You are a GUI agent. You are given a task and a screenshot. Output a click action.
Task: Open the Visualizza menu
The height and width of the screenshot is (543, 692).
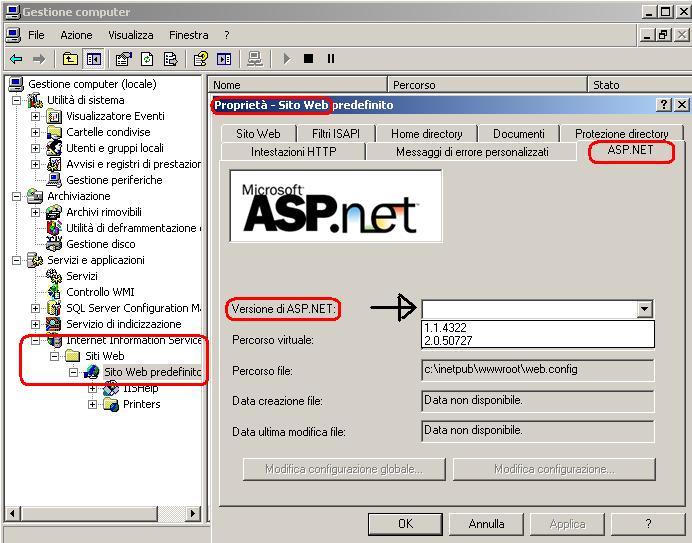(131, 35)
